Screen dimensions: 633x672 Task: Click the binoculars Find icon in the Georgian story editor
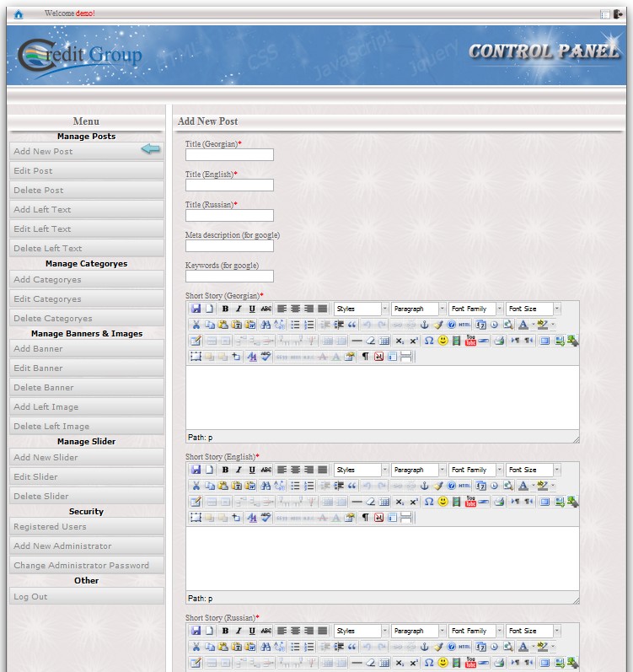[x=266, y=325]
